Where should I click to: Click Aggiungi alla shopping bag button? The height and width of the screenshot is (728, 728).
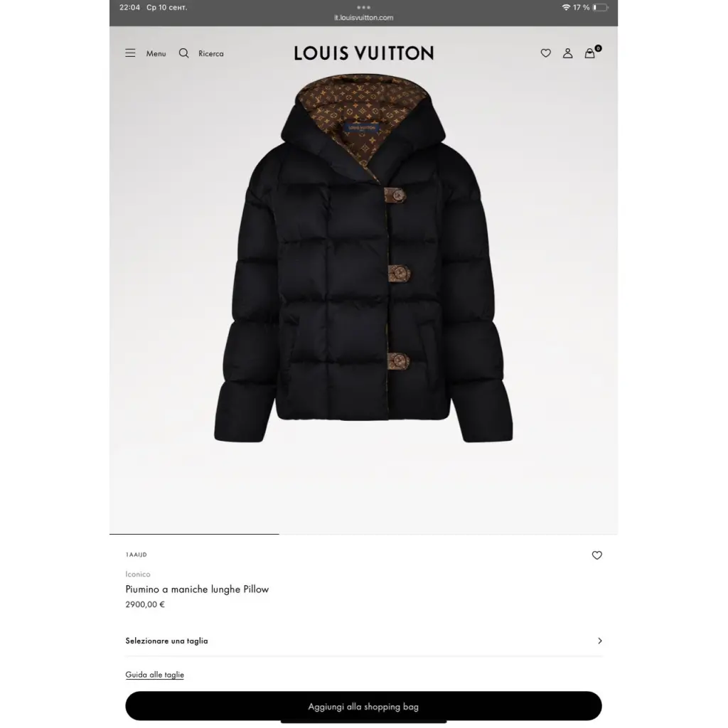[363, 706]
